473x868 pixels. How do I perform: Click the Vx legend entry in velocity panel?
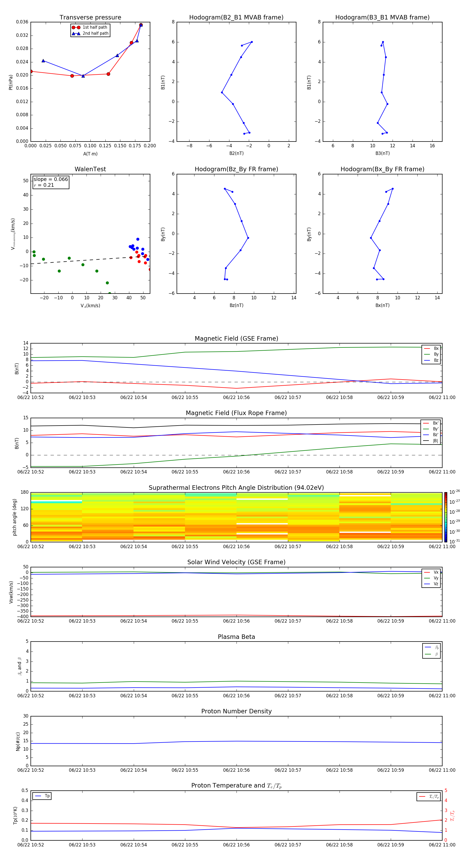point(431,572)
